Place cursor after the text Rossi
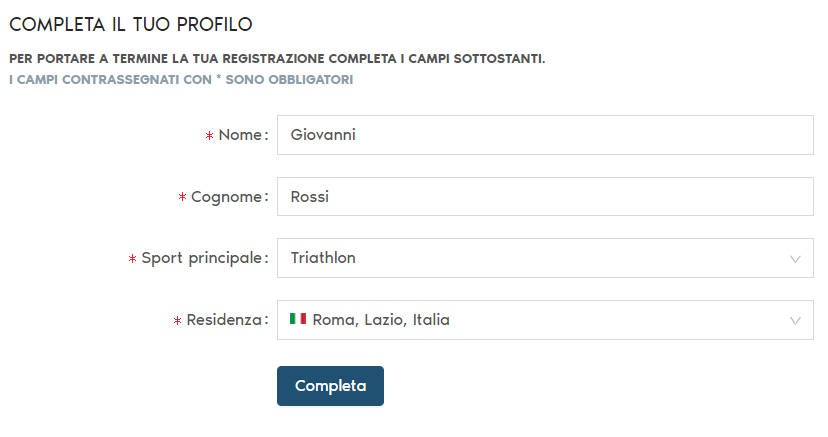Viewport: 828px width, 437px height. click(x=331, y=197)
